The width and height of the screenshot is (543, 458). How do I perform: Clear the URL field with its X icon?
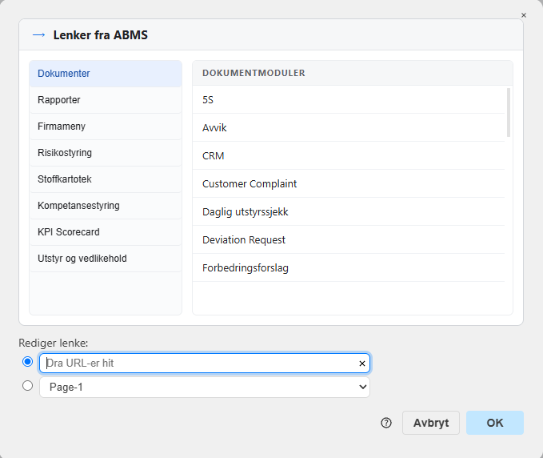(x=362, y=363)
